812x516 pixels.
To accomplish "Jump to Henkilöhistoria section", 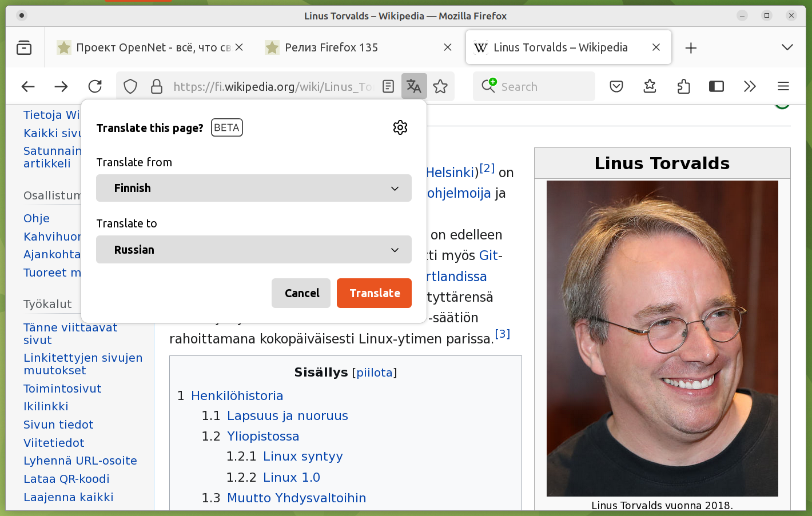I will click(237, 396).
